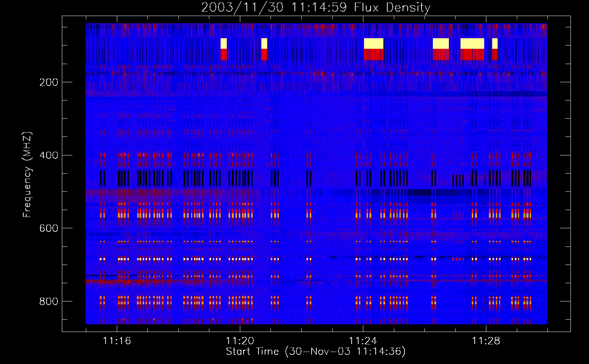Click the 11:24 time axis label
This screenshot has width=589, height=364.
coord(363,341)
